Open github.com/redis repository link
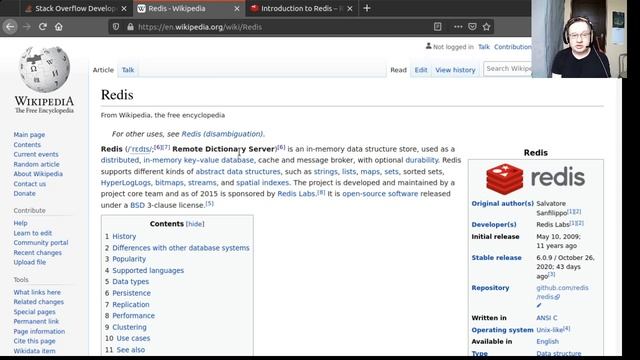640x360 pixels. pyautogui.click(x=562, y=292)
